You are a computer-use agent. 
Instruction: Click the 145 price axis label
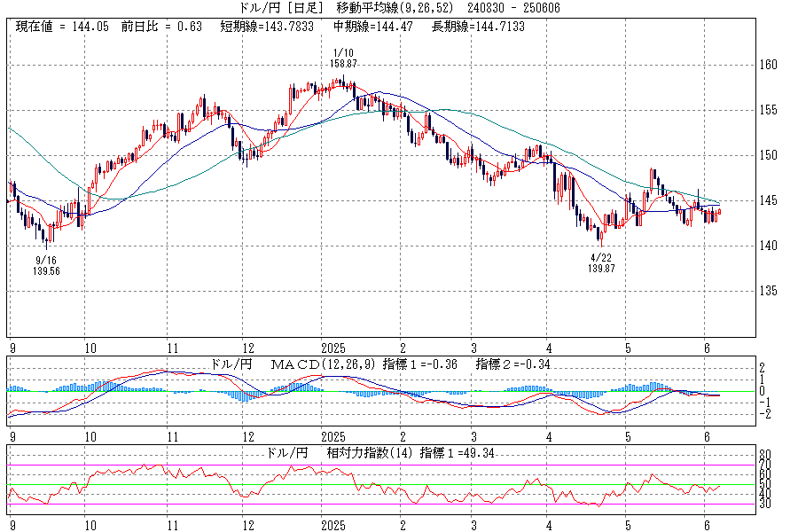coord(768,200)
